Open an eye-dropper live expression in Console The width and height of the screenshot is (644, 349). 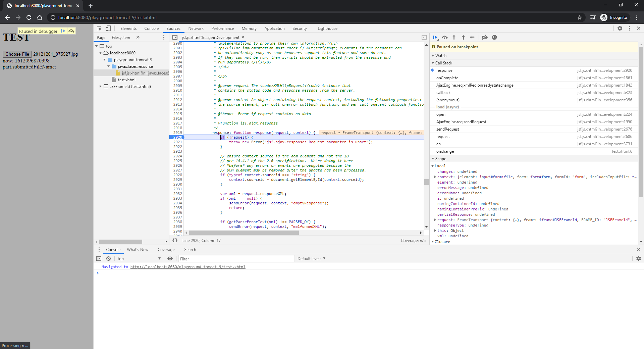point(170,258)
